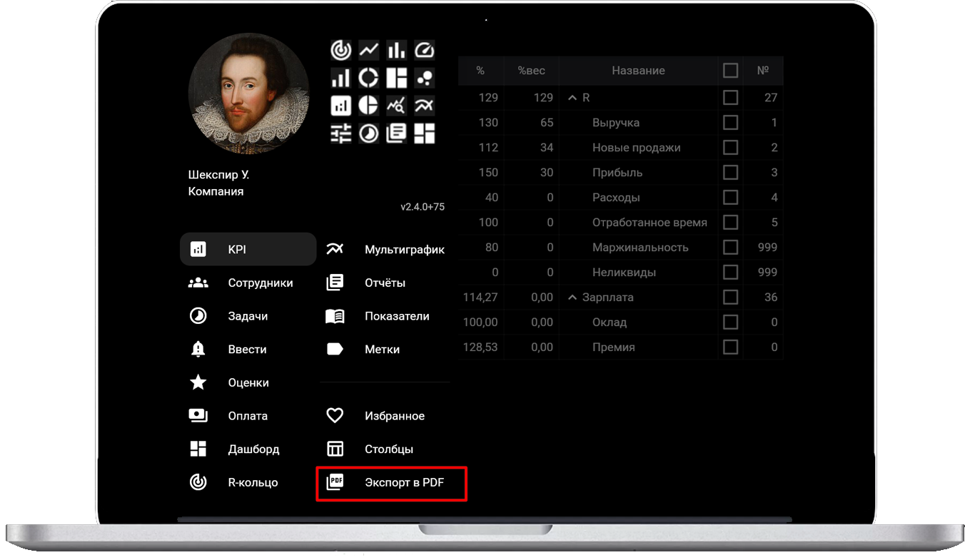Open the stacked documents icon in the top grid

(x=396, y=133)
